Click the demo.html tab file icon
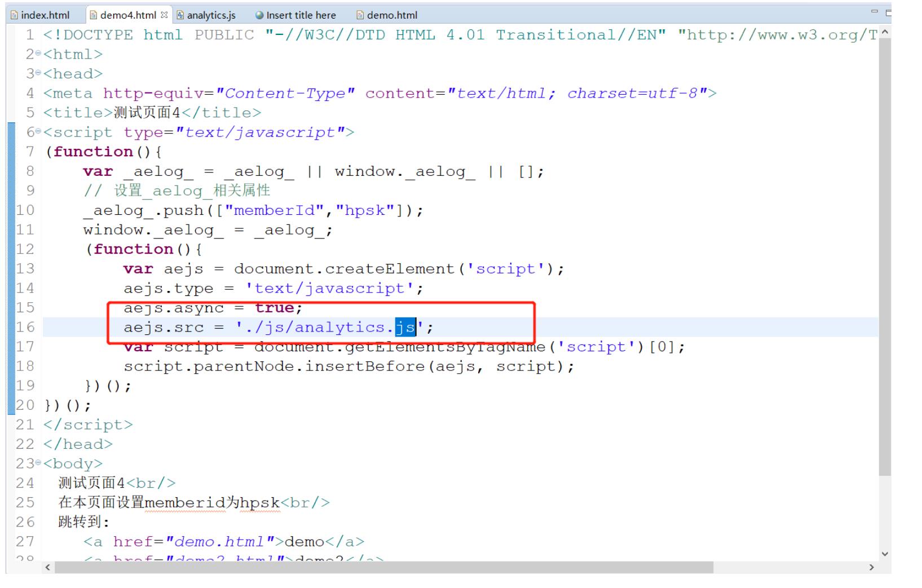This screenshot has width=922, height=588. pyautogui.click(x=360, y=15)
